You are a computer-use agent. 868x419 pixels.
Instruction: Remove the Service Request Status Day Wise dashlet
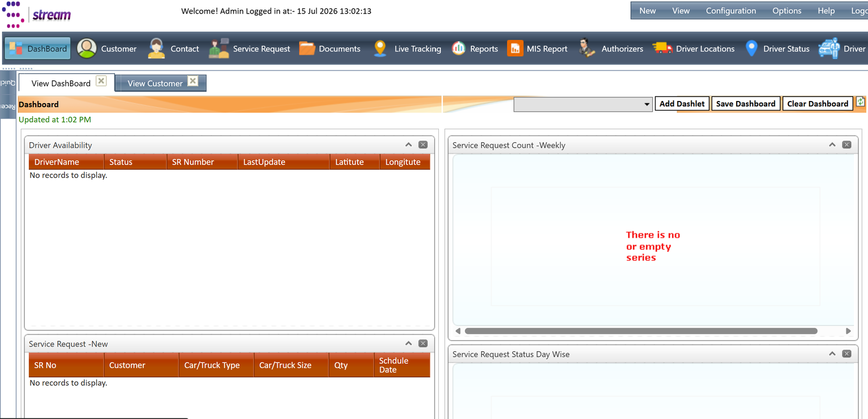point(847,354)
